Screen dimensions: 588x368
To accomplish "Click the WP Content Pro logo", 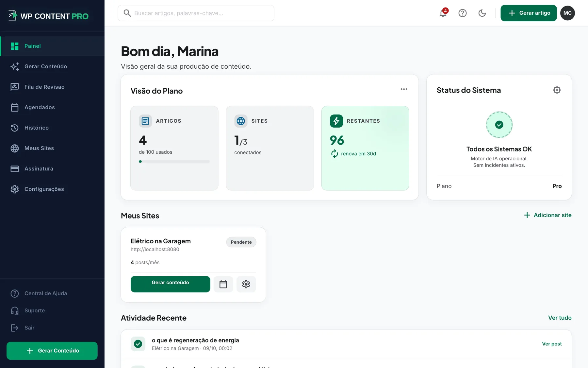I will click(48, 15).
